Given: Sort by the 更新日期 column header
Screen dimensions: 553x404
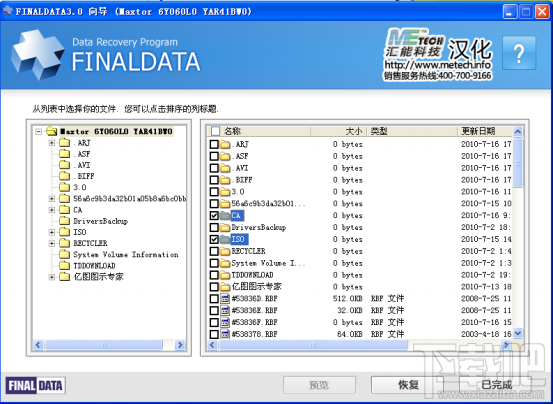Looking at the screenshot, I should pos(485,131).
